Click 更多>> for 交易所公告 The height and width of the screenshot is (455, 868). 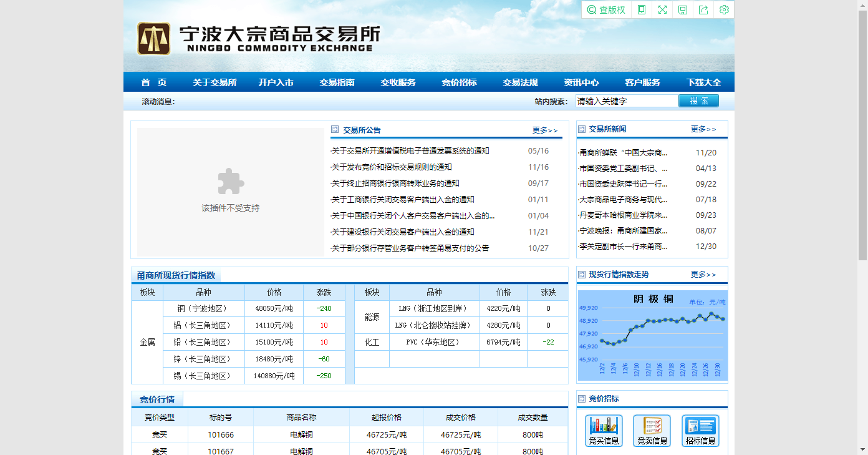(x=545, y=130)
